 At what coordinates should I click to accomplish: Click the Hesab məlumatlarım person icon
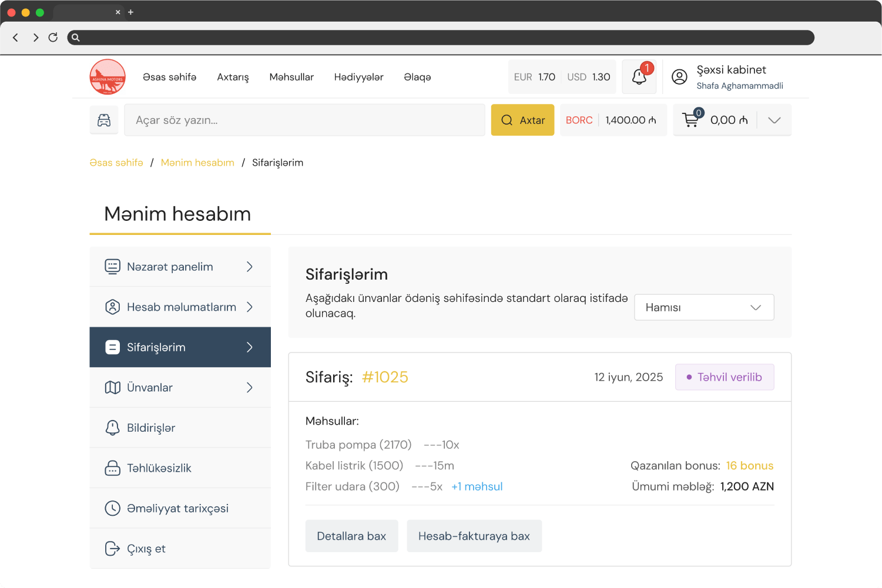112,307
